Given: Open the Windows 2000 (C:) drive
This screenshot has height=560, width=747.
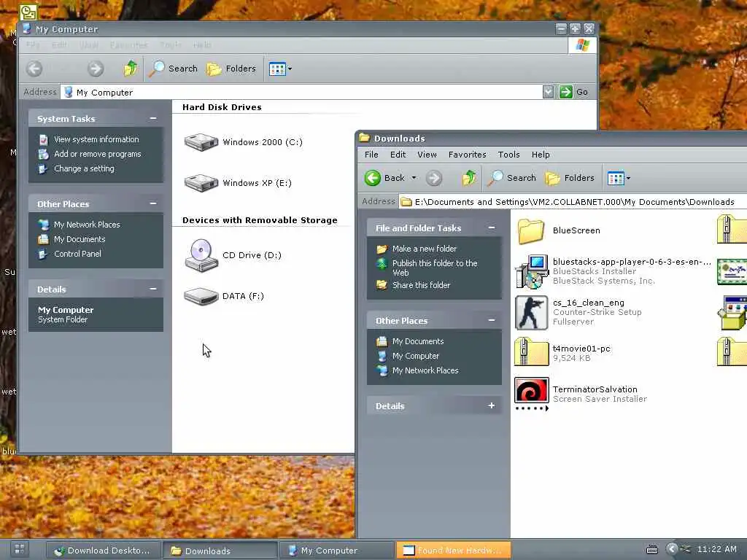Looking at the screenshot, I should [244, 142].
